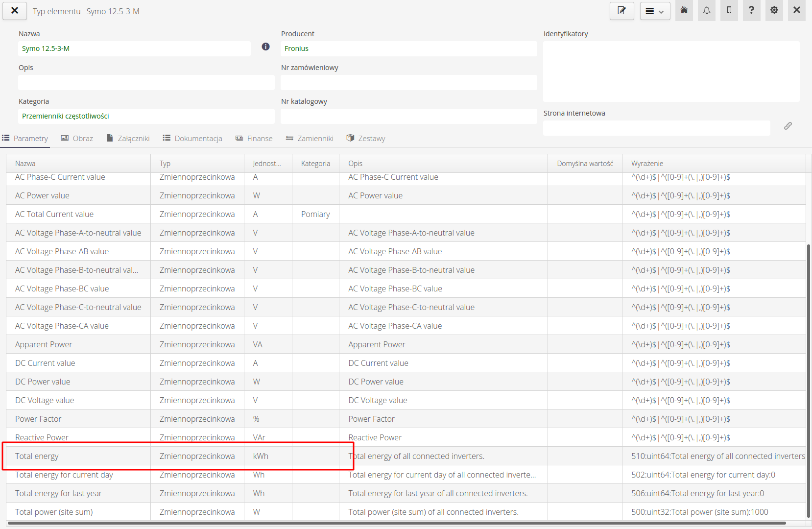Image resolution: width=812 pixels, height=529 pixels.
Task: Switch to the Finanse tab
Action: point(254,139)
